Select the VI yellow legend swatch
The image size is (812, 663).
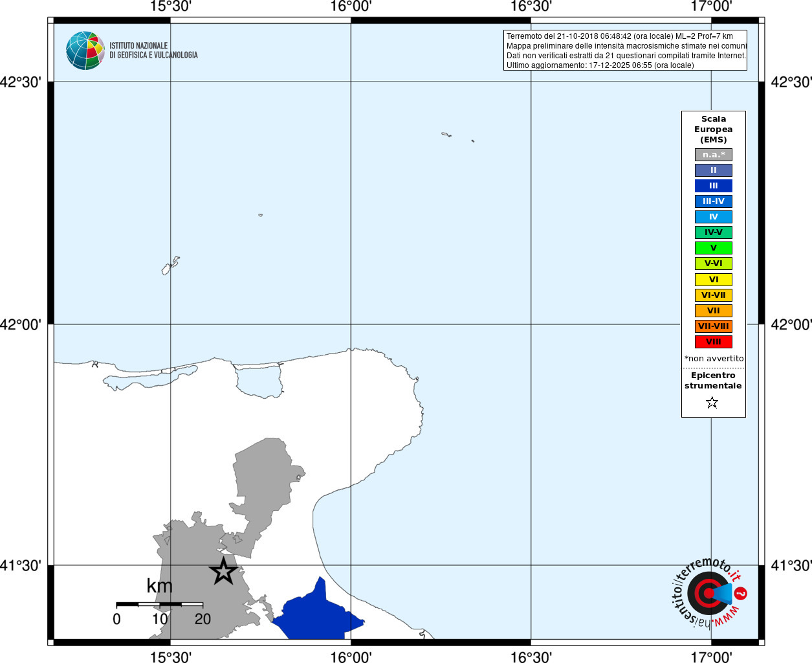(x=713, y=280)
